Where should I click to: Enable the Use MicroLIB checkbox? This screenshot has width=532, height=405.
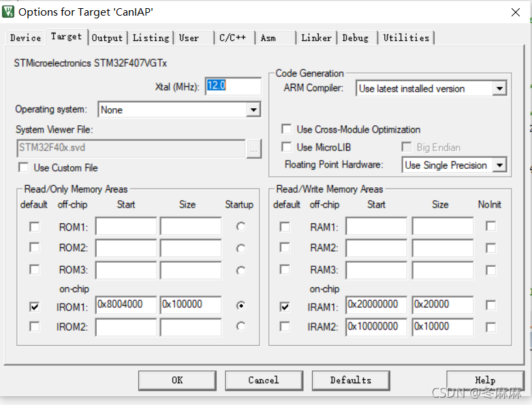[286, 147]
